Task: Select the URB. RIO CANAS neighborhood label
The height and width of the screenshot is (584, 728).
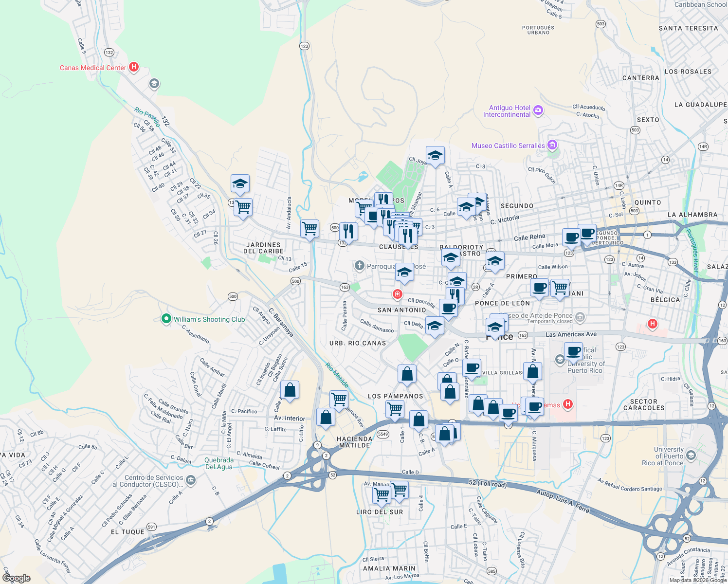Action: click(358, 343)
